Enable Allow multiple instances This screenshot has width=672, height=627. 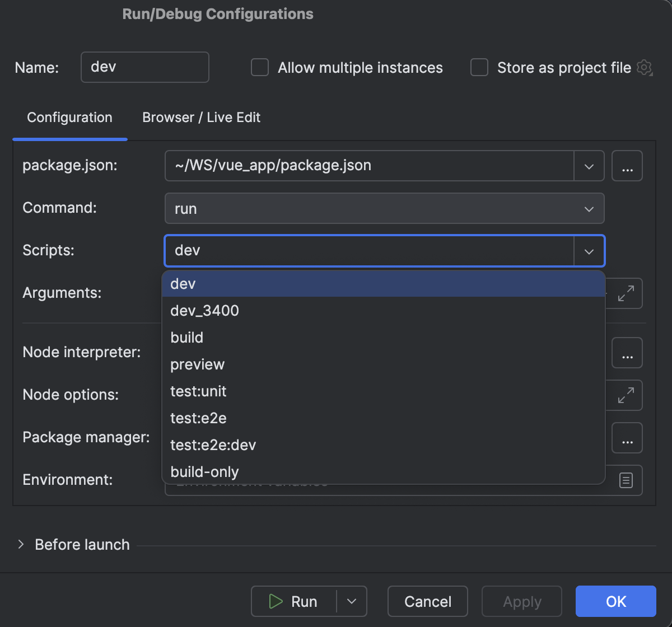(259, 67)
